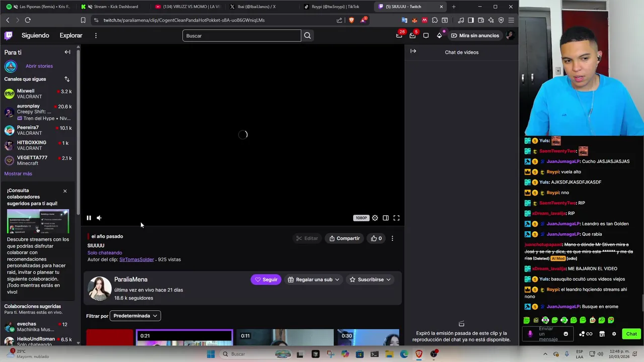Click Mira sin anuncios button
The width and height of the screenshot is (644, 362).
coord(475,36)
